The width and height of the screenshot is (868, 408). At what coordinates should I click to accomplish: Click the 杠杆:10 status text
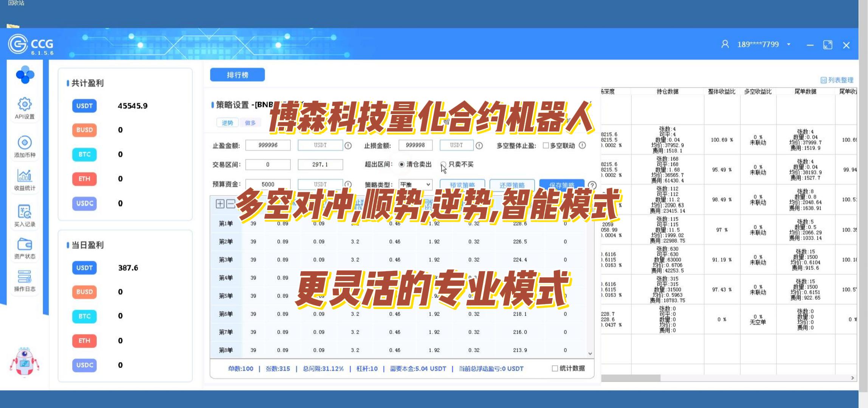[367, 369]
